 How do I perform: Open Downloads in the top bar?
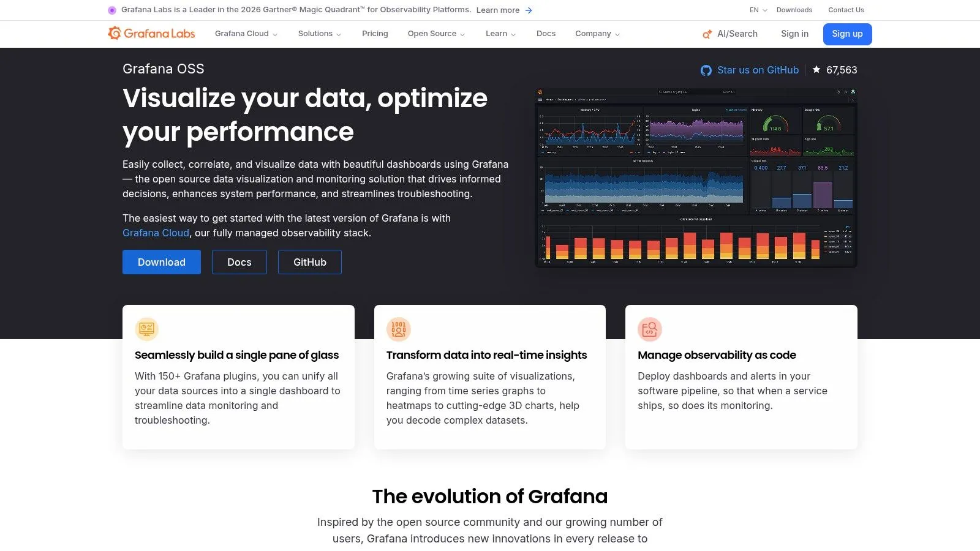(794, 10)
